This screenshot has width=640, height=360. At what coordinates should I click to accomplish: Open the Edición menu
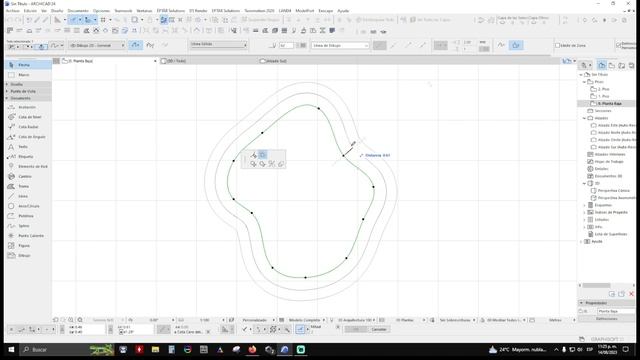pyautogui.click(x=30, y=11)
